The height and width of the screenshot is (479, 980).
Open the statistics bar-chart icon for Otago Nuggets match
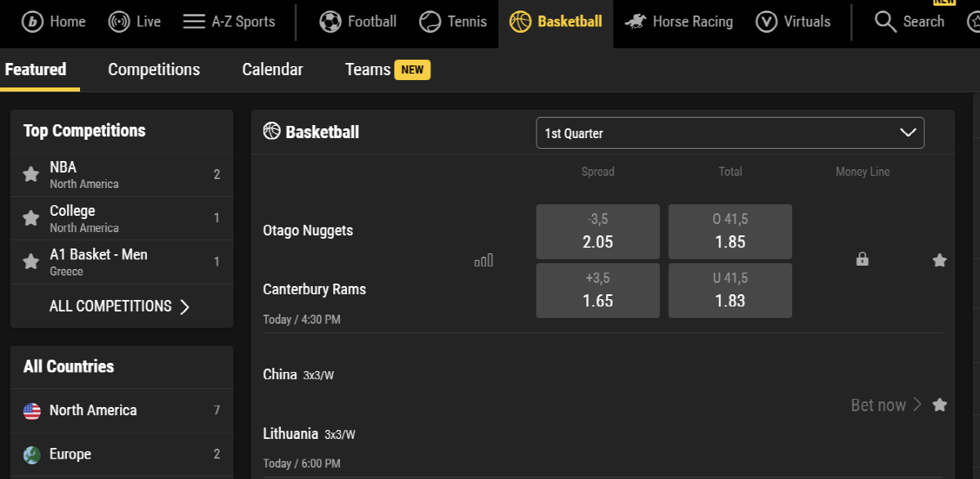pyautogui.click(x=483, y=261)
